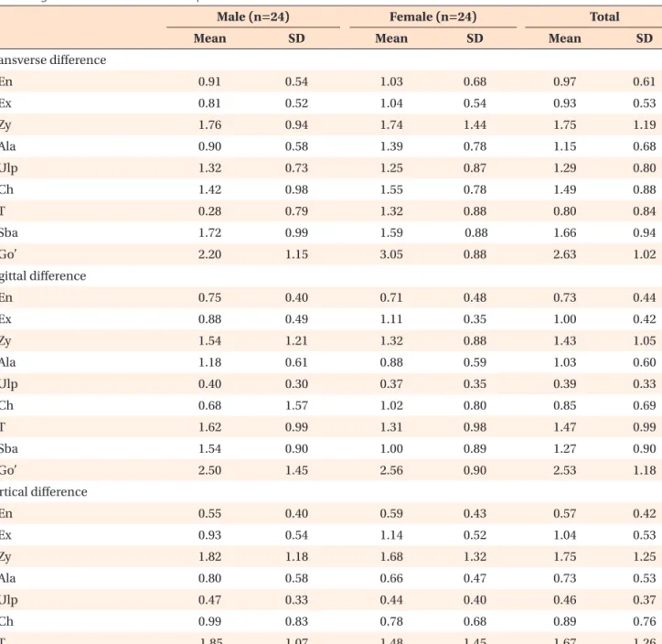This screenshot has height=644, width=662.
Task: Click the Female (n=24) column header
Action: (433, 16)
